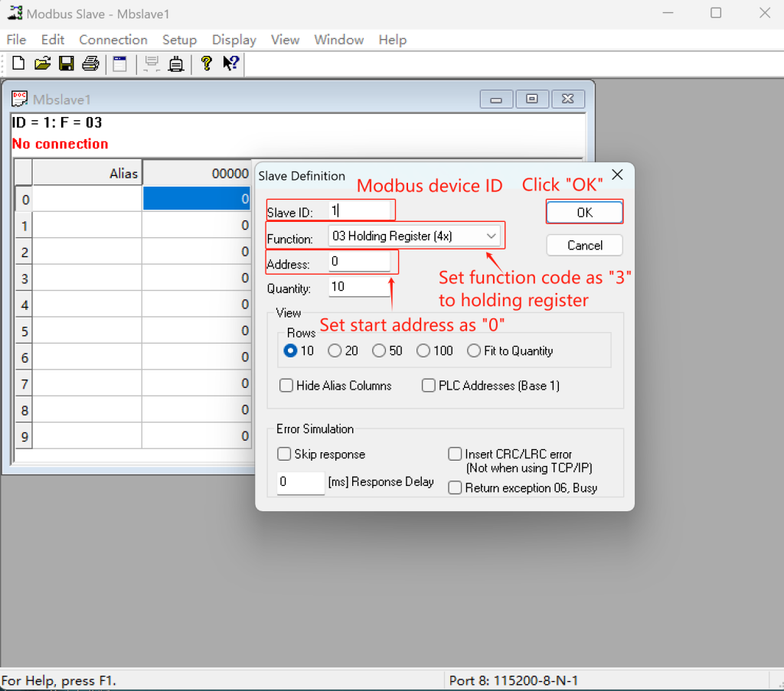Enable the Skip response option
The image size is (784, 691).
tap(285, 454)
